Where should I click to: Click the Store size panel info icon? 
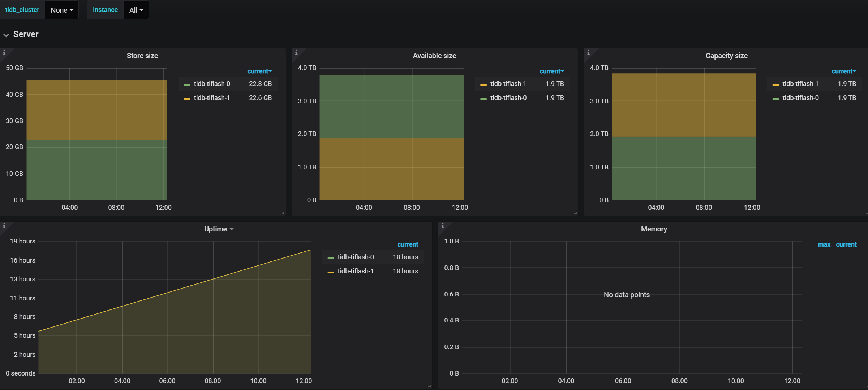(x=4, y=52)
